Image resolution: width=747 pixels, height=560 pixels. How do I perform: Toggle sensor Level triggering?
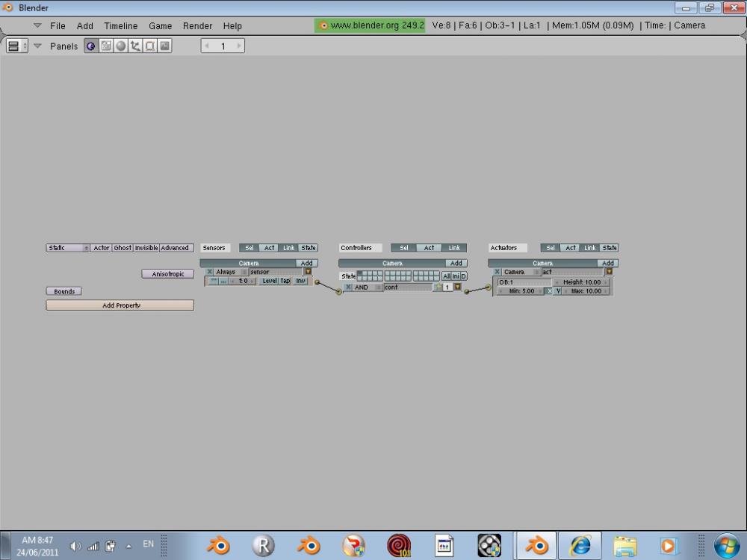tap(269, 281)
